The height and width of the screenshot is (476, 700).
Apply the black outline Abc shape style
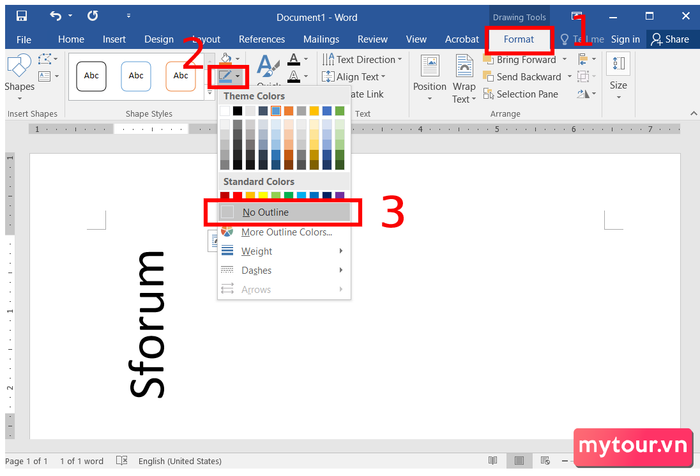(x=91, y=76)
